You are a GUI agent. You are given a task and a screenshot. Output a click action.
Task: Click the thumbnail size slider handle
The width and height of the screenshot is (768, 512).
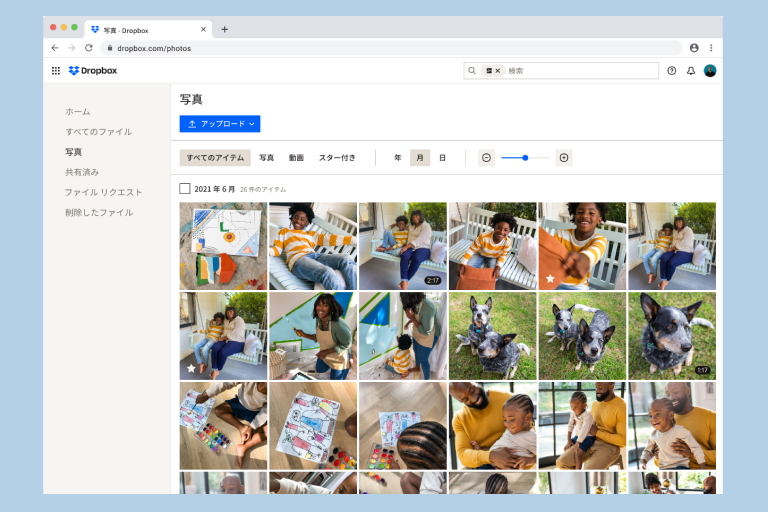[525, 158]
